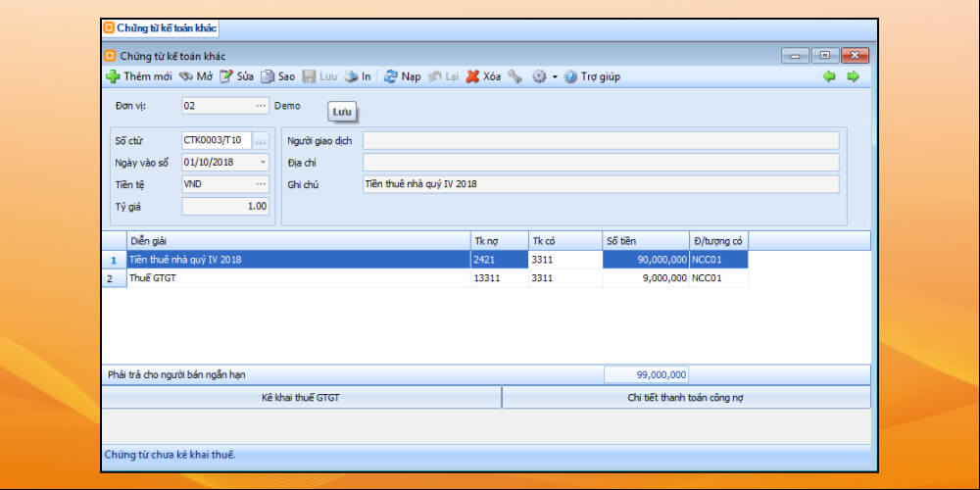
Task: Click the Kê khai thuế GTGT button
Action: pyautogui.click(x=301, y=397)
